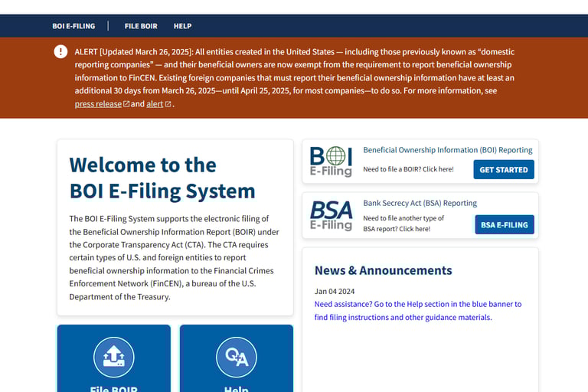Click the News & Announcements heading
This screenshot has height=392, width=588.
pos(384,270)
